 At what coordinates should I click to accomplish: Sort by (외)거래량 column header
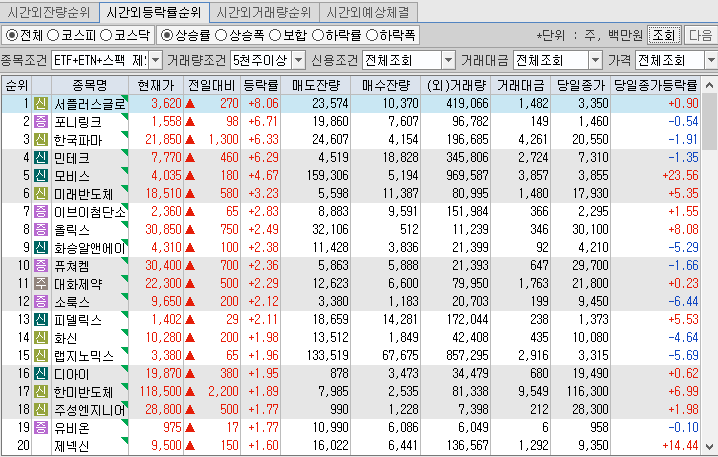click(456, 86)
